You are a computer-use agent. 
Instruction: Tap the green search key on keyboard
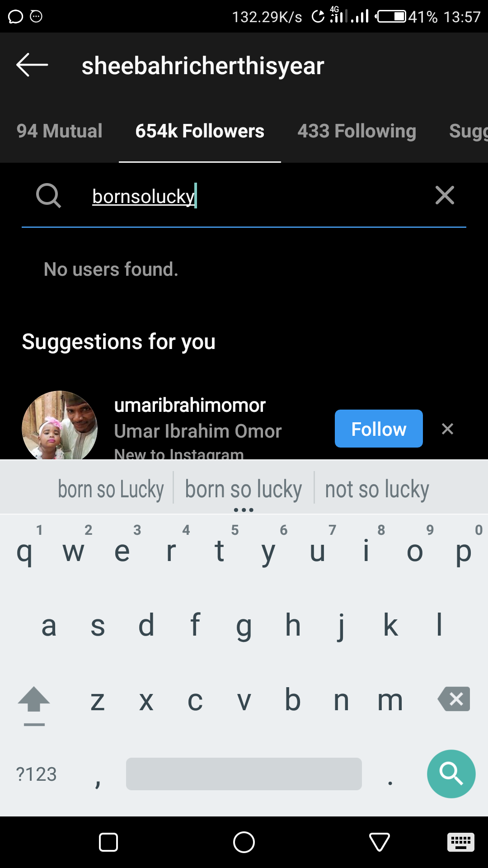(x=451, y=774)
